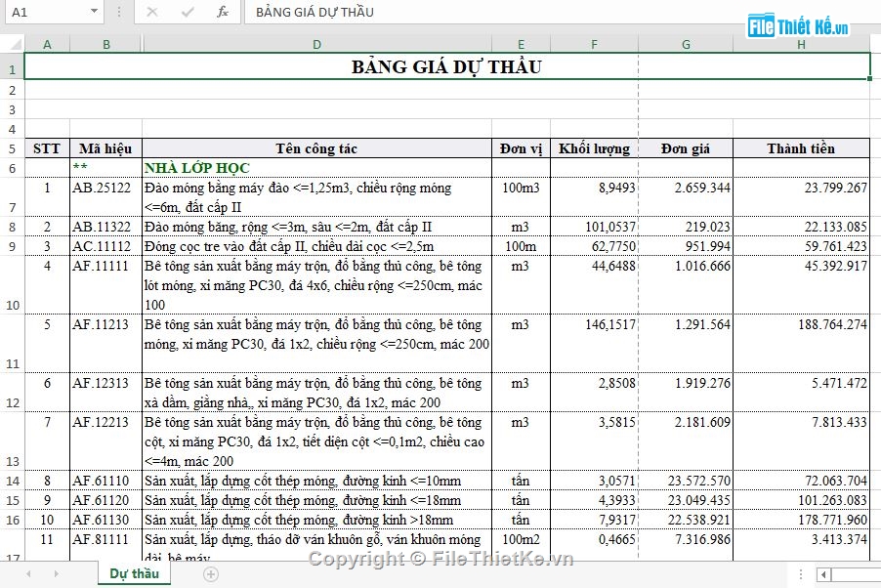Select the double asterisk cell in row 6
The width and height of the screenshot is (881, 588).
106,168
